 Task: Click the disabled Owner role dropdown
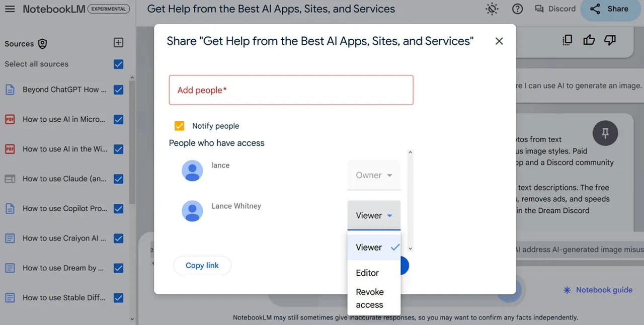click(x=374, y=175)
